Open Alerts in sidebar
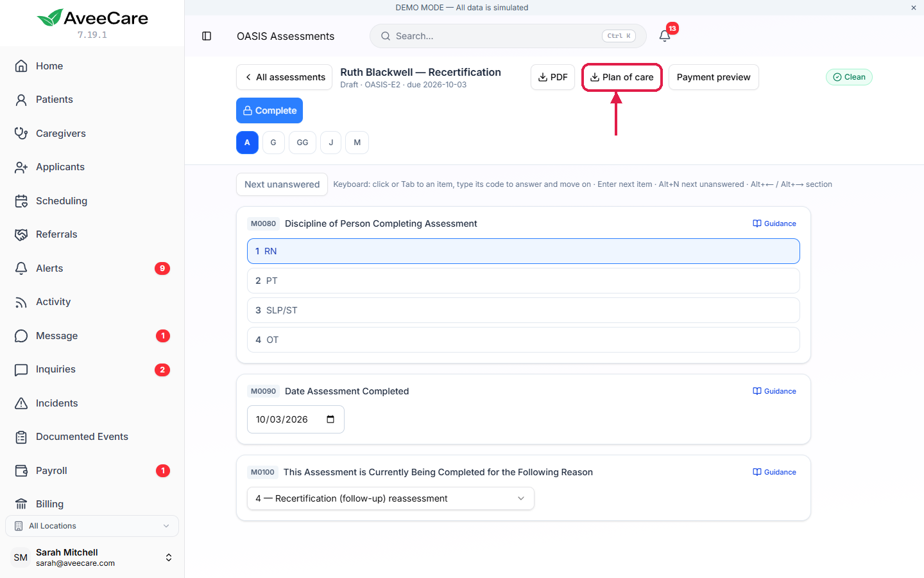924x578 pixels. (92, 268)
